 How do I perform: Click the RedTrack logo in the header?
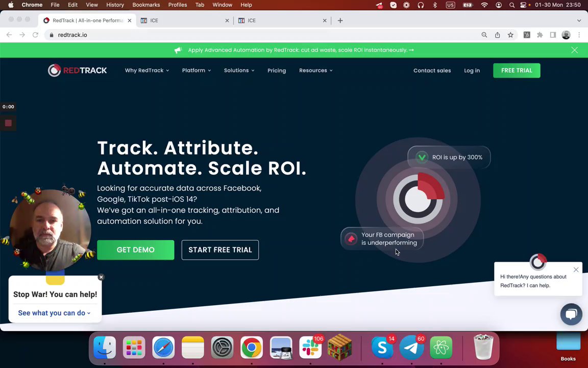point(77,70)
